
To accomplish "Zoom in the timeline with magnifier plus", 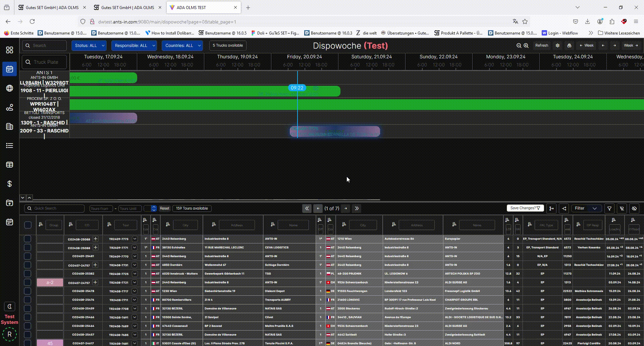I will 526,46.
